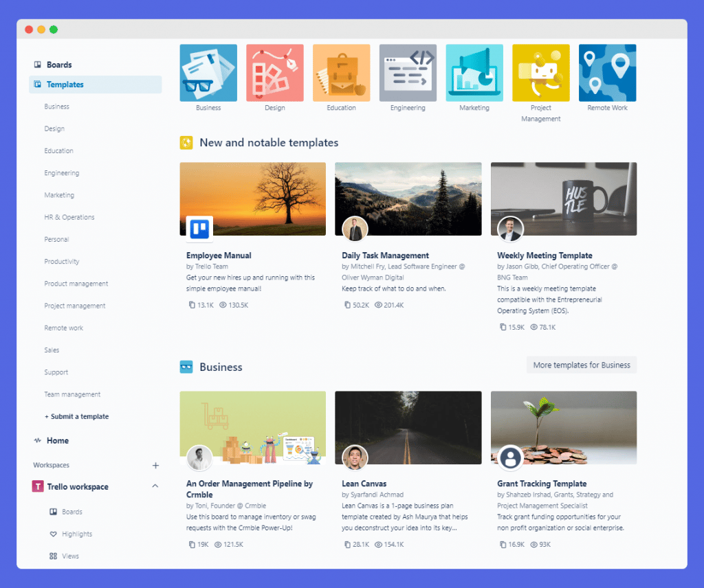Open Productivity templates category

(61, 262)
